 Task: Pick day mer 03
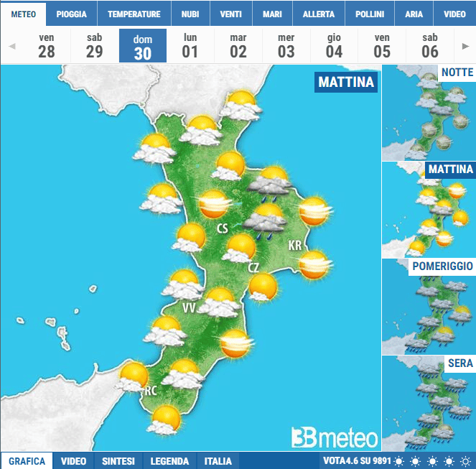tap(286, 46)
